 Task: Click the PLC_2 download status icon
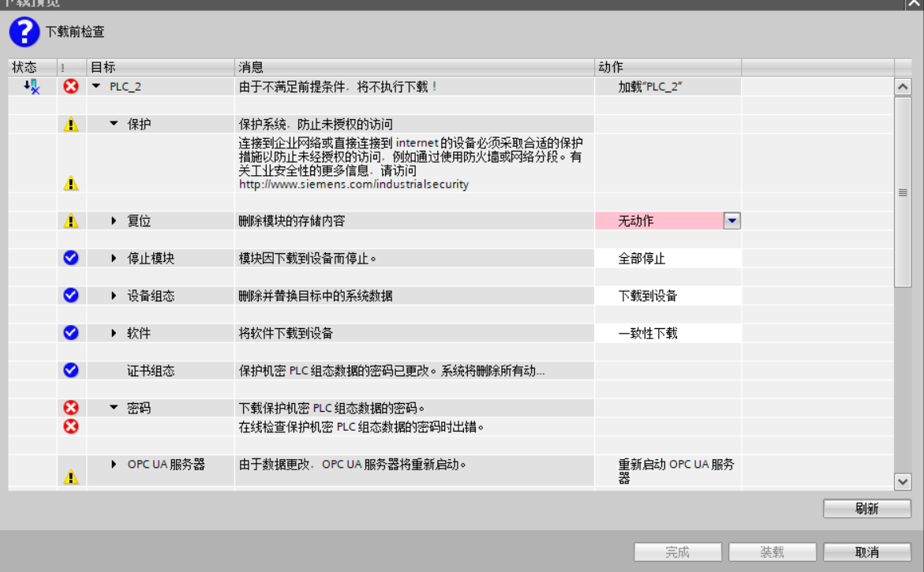[32, 87]
